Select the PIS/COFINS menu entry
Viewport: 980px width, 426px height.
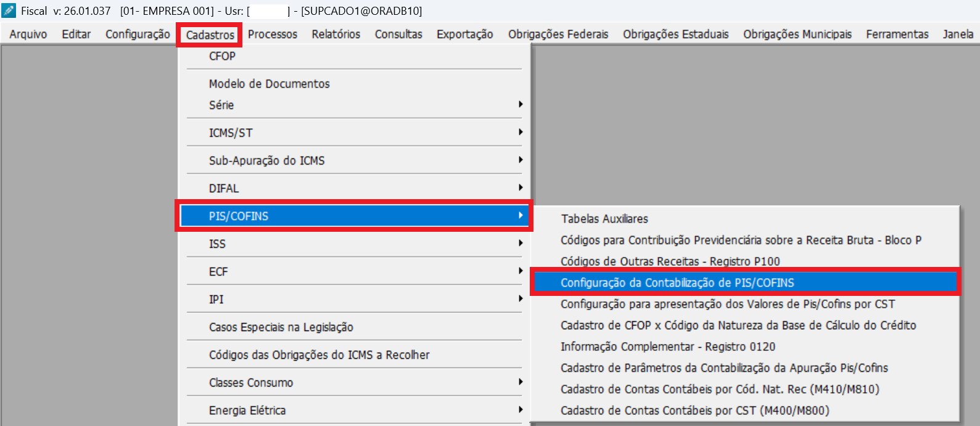pyautogui.click(x=354, y=216)
